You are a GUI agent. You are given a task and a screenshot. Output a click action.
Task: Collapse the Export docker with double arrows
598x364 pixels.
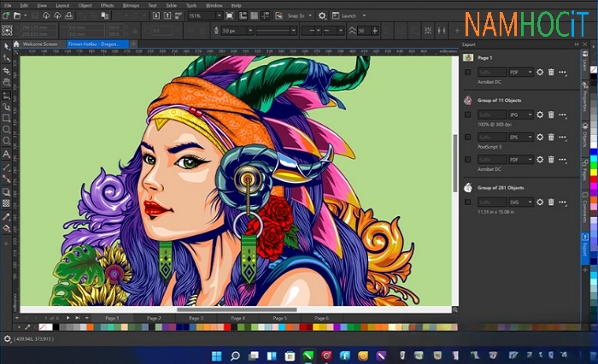577,44
